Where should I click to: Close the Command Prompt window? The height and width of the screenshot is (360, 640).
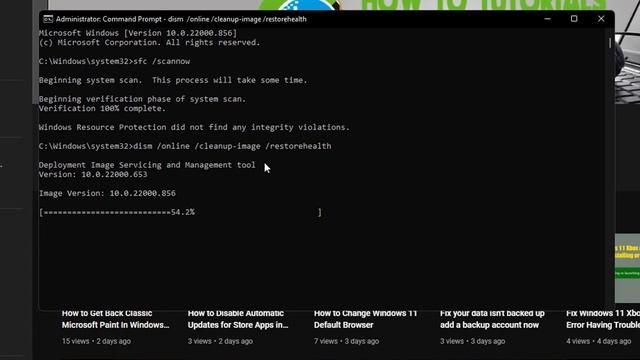601,19
